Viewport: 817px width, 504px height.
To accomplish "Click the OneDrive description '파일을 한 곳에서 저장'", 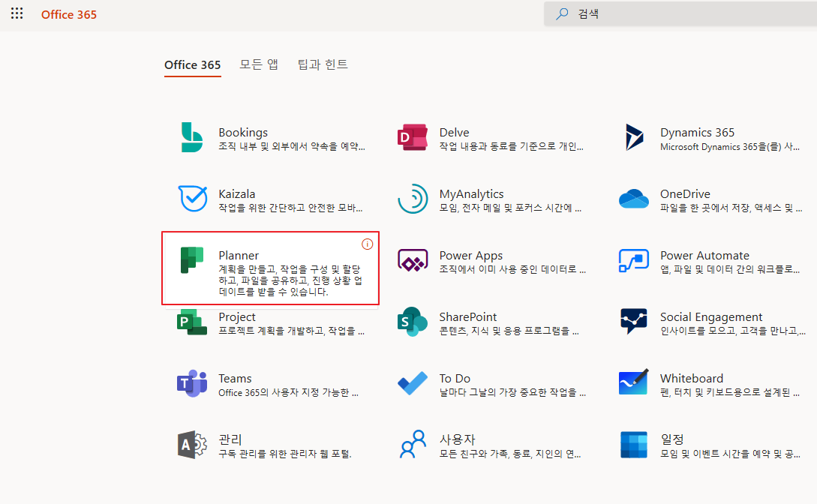I will pos(731,208).
